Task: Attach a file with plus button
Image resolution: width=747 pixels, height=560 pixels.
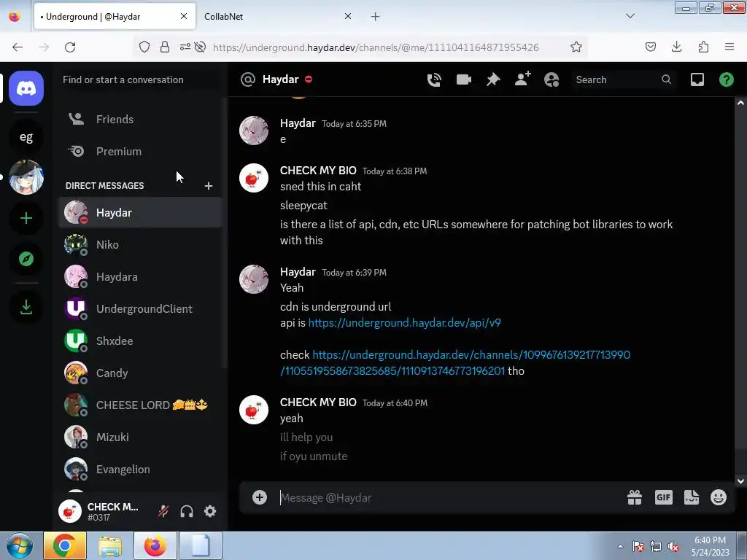Action: point(260,497)
